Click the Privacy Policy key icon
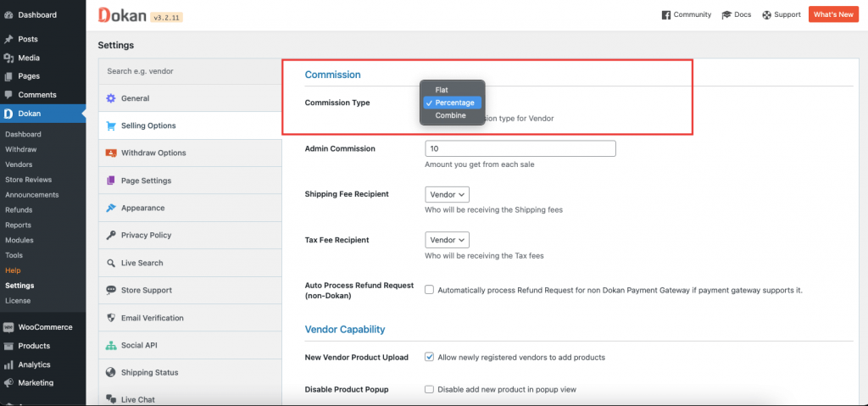Screen dimensions: 868x406 pyautogui.click(x=111, y=236)
